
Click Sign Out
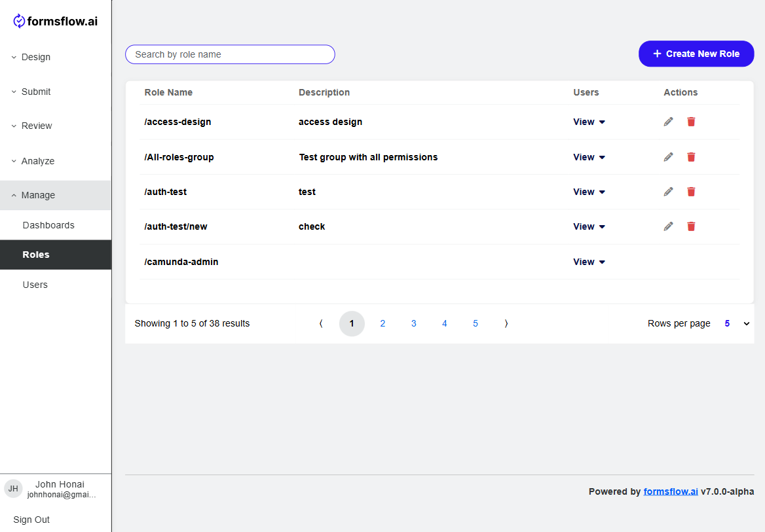pos(31,520)
